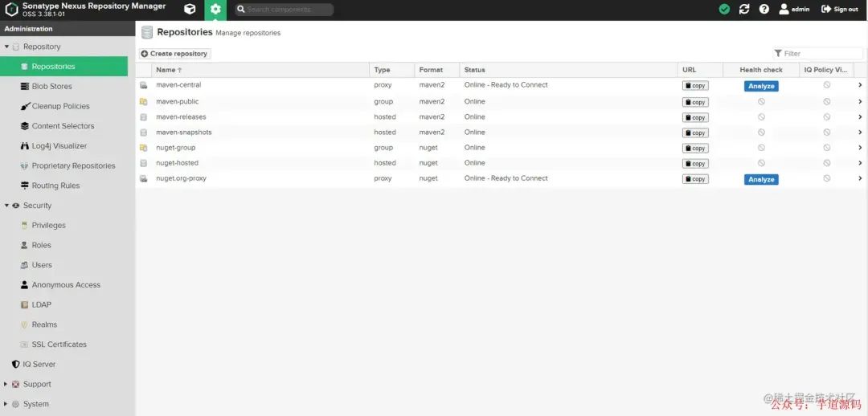Create a new repository
This screenshot has width=868, height=416.
click(x=174, y=54)
